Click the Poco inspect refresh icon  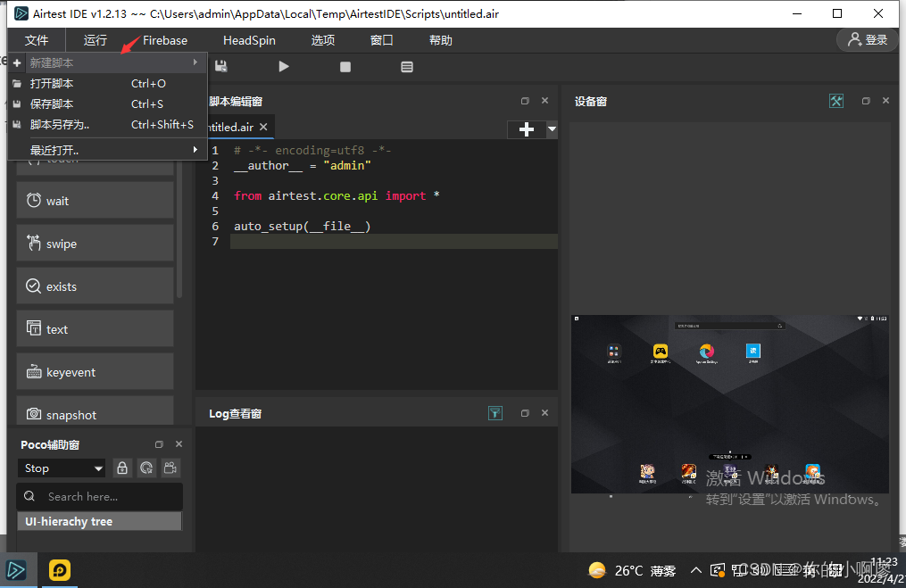point(146,468)
